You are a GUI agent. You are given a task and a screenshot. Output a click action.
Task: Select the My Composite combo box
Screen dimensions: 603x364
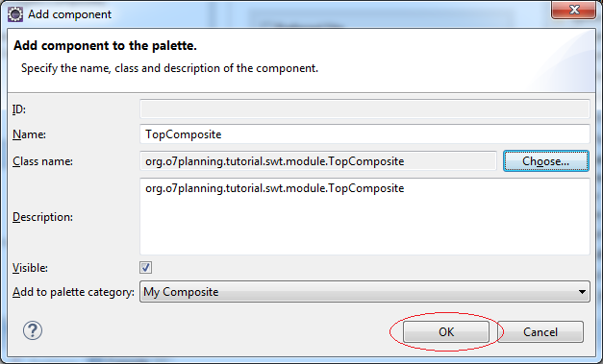pos(364,292)
